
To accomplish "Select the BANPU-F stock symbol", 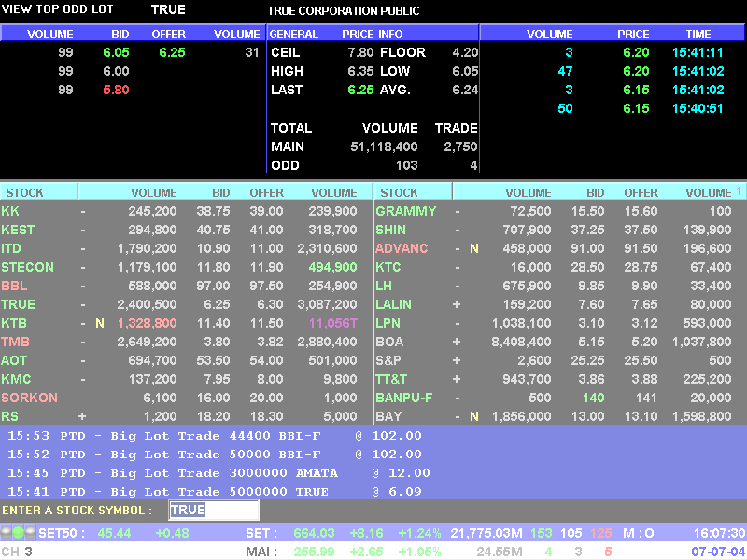I will click(404, 398).
